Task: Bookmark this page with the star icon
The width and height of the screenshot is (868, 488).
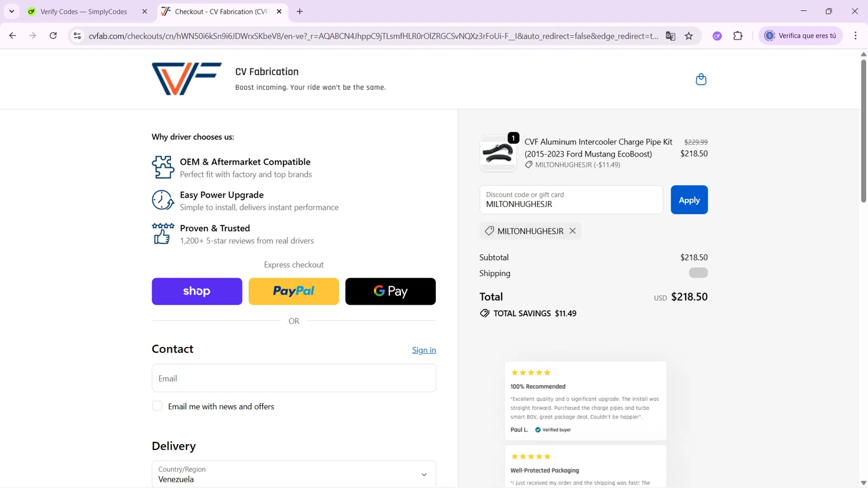Action: point(689,36)
